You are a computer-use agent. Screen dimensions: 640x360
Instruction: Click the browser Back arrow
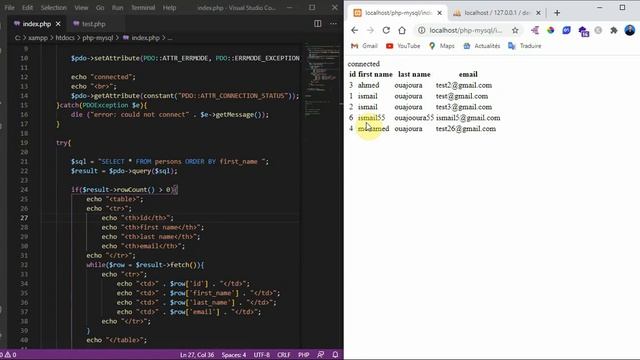(354, 30)
